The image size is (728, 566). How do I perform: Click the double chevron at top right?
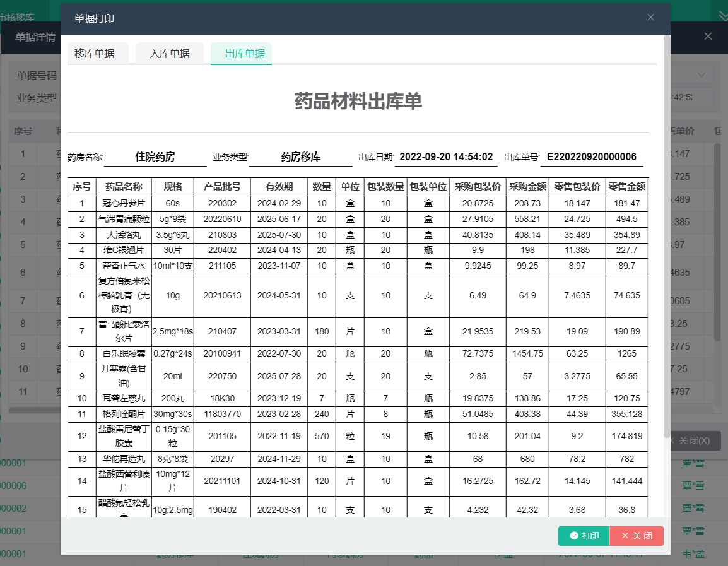pos(724,16)
